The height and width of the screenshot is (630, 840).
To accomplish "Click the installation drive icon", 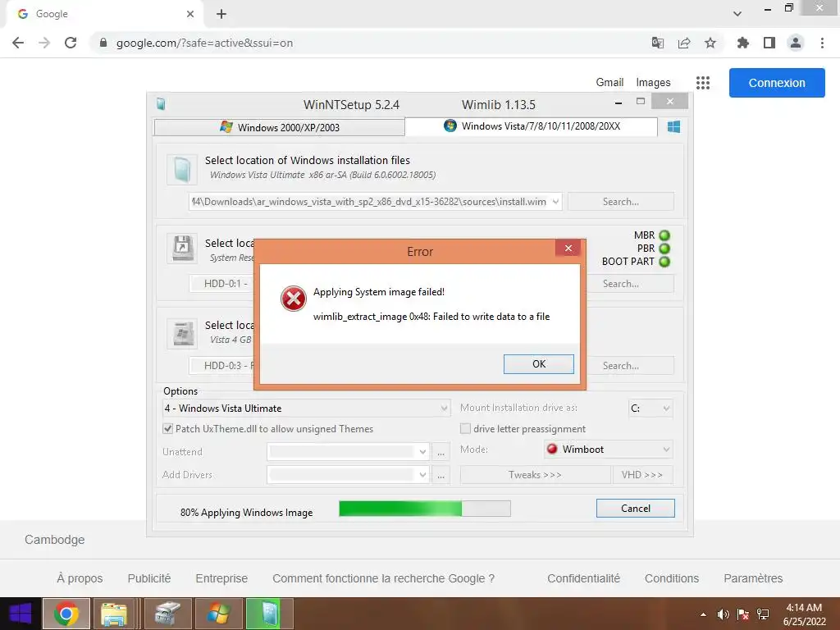I will point(182,333).
